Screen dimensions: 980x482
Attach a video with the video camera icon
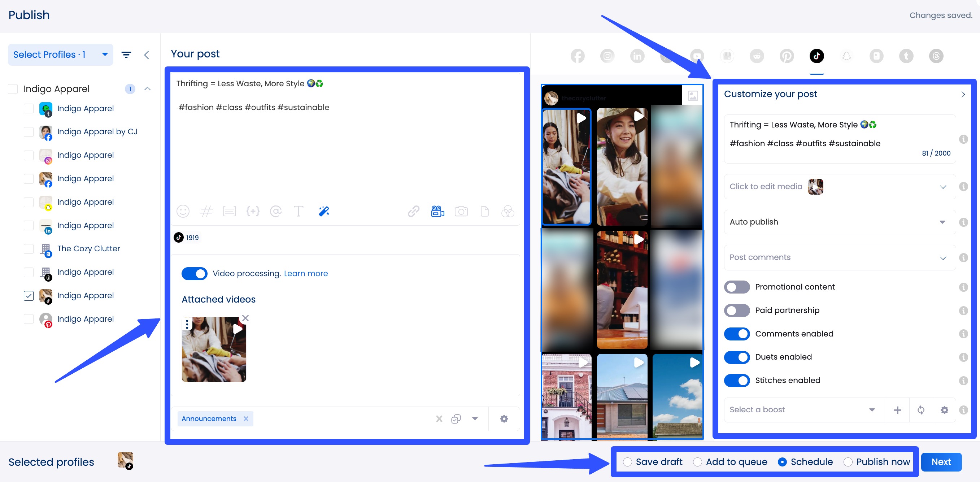437,211
